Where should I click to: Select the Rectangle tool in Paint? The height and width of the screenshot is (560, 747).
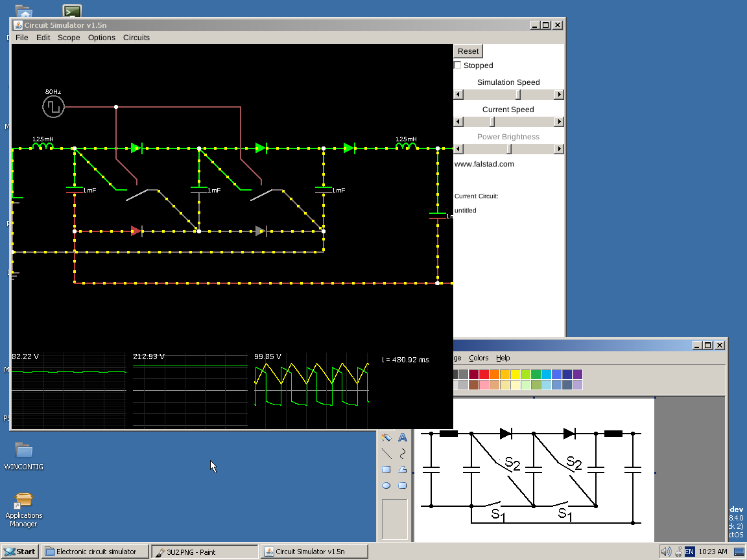tap(386, 469)
